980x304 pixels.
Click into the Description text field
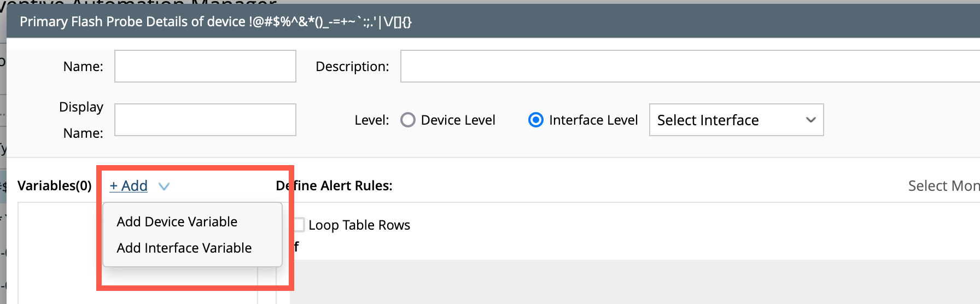(x=689, y=66)
